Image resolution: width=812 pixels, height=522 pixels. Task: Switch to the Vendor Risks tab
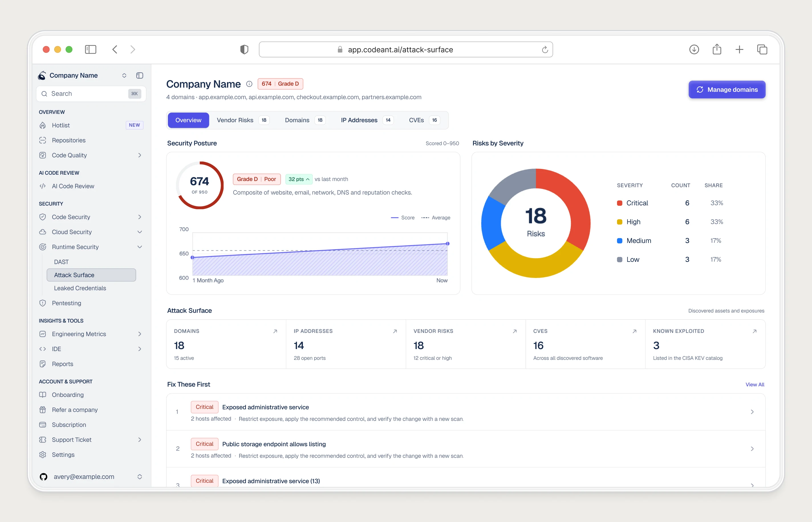click(x=243, y=120)
